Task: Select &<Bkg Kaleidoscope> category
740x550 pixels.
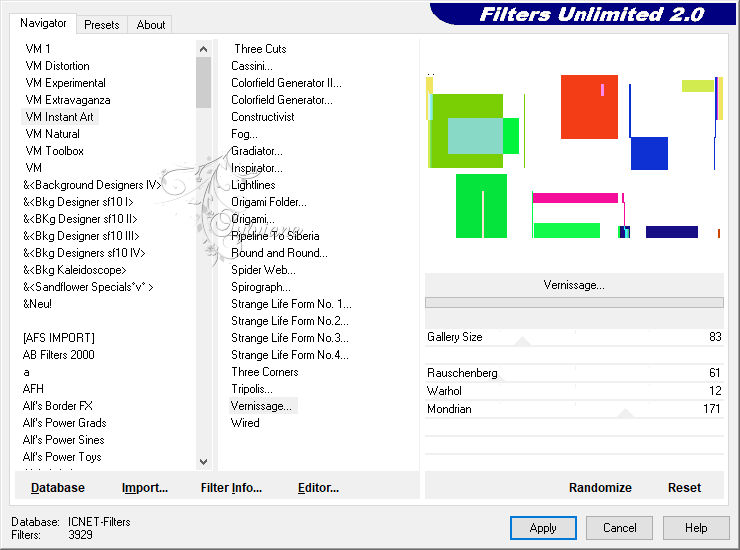Action: point(75,270)
